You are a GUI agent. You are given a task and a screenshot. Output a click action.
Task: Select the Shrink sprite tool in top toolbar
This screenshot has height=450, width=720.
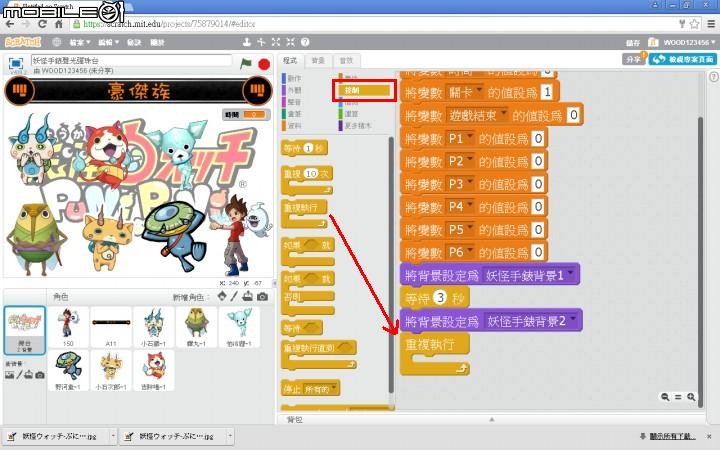[290, 42]
